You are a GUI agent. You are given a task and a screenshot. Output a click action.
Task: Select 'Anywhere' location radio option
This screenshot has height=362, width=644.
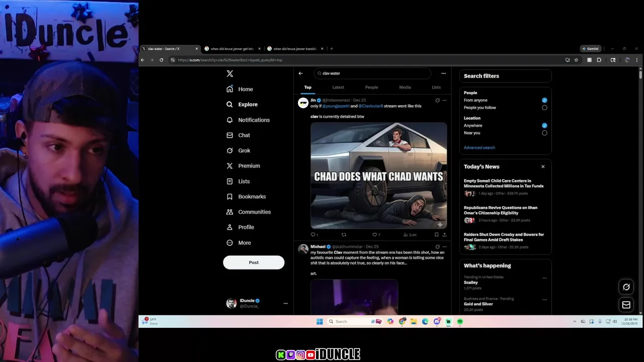click(x=544, y=126)
